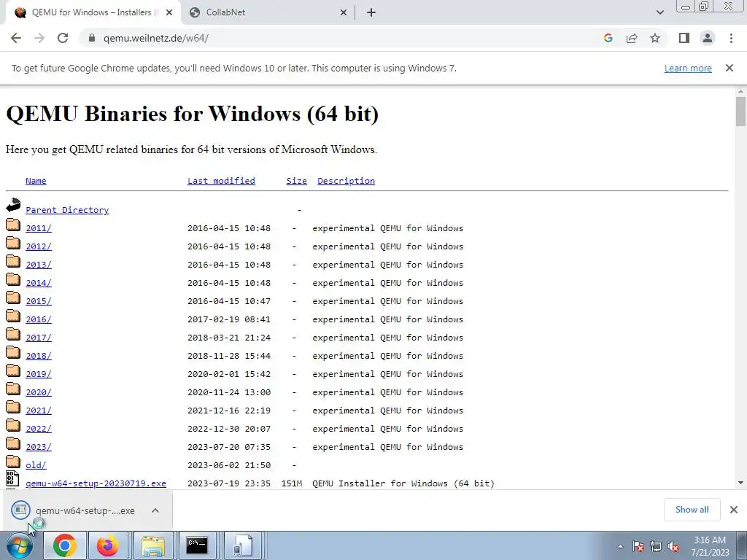The height and width of the screenshot is (560, 747).
Task: Close the QEMU for Windows tab
Action: 169,12
